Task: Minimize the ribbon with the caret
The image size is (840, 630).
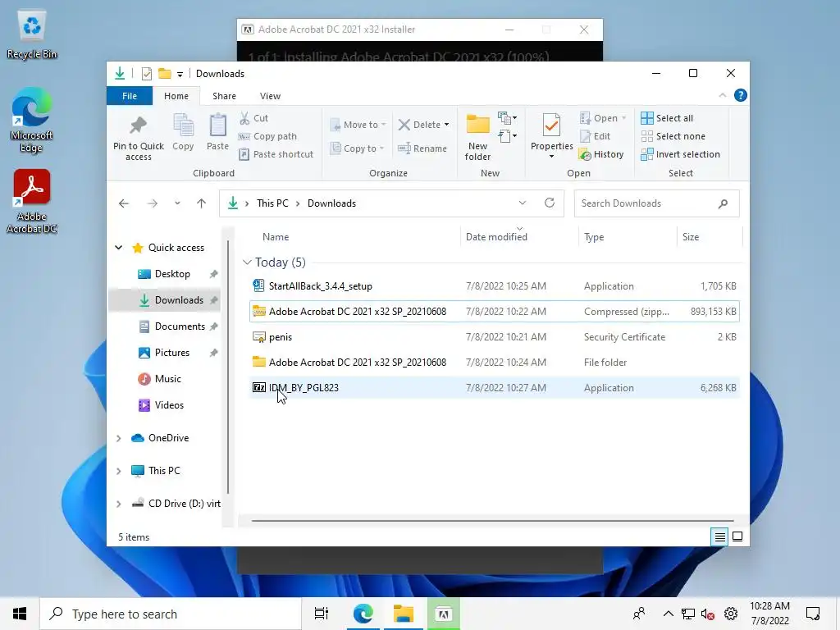Action: coord(722,95)
